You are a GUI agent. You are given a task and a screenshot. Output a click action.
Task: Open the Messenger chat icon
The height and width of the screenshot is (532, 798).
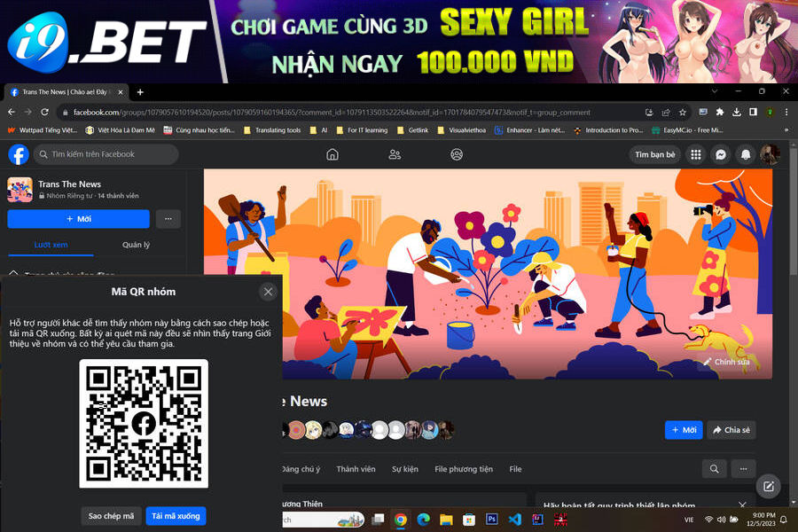(722, 154)
